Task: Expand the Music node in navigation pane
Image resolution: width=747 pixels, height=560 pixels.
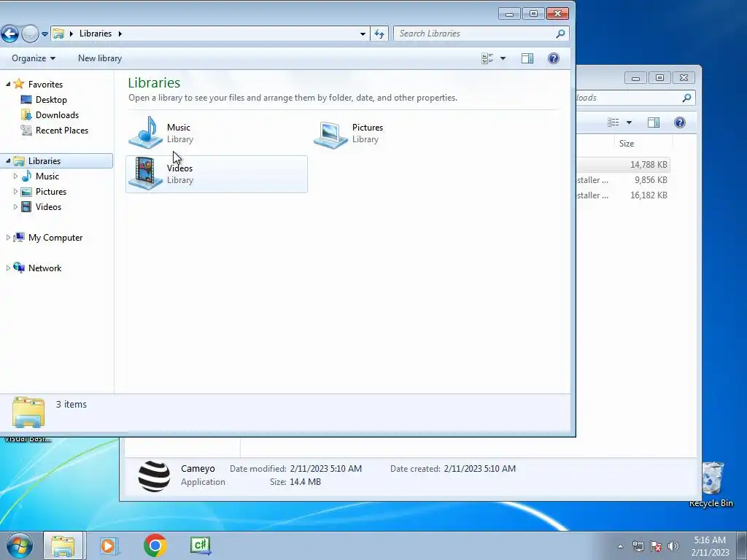Action: pyautogui.click(x=15, y=176)
